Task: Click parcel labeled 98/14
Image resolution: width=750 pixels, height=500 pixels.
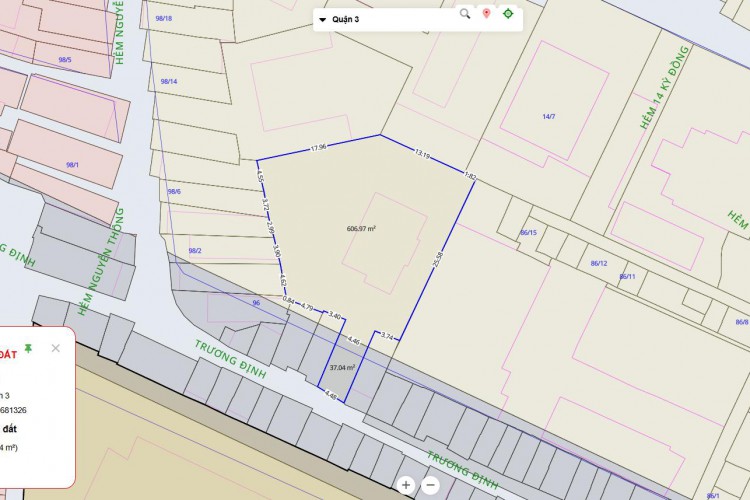Action: (x=169, y=81)
